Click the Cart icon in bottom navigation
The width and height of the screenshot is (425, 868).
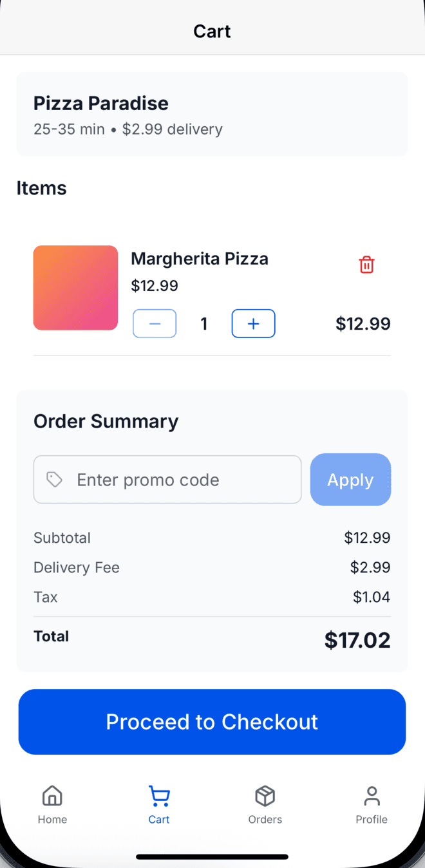tap(158, 796)
